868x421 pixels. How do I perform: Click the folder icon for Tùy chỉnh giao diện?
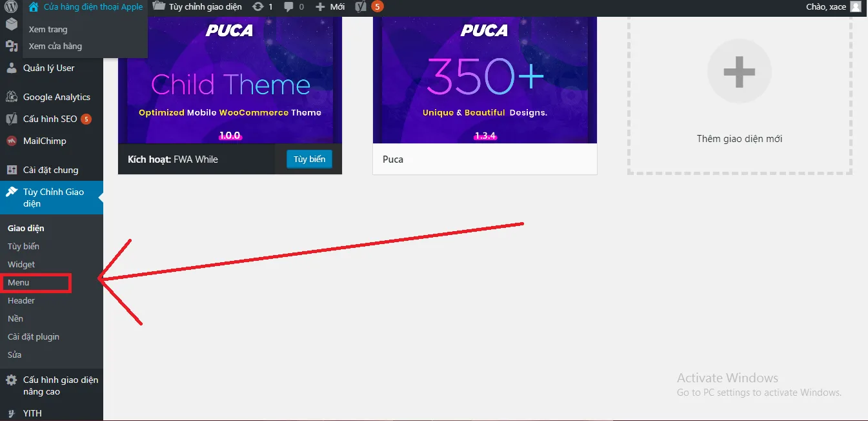point(159,6)
